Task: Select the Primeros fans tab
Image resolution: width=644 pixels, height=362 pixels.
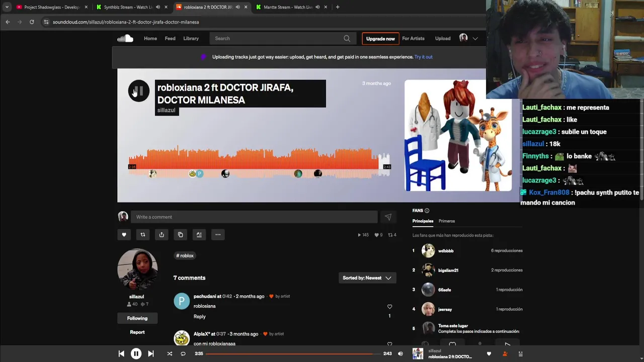Action: (447, 221)
